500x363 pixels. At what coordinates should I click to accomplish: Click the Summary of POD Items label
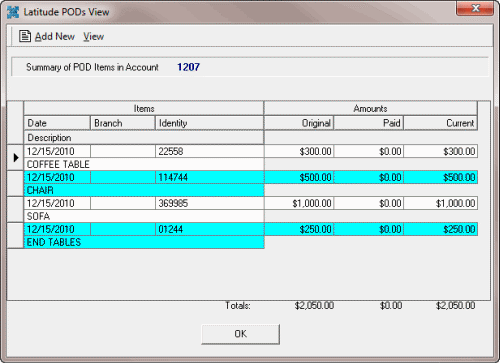click(x=92, y=67)
